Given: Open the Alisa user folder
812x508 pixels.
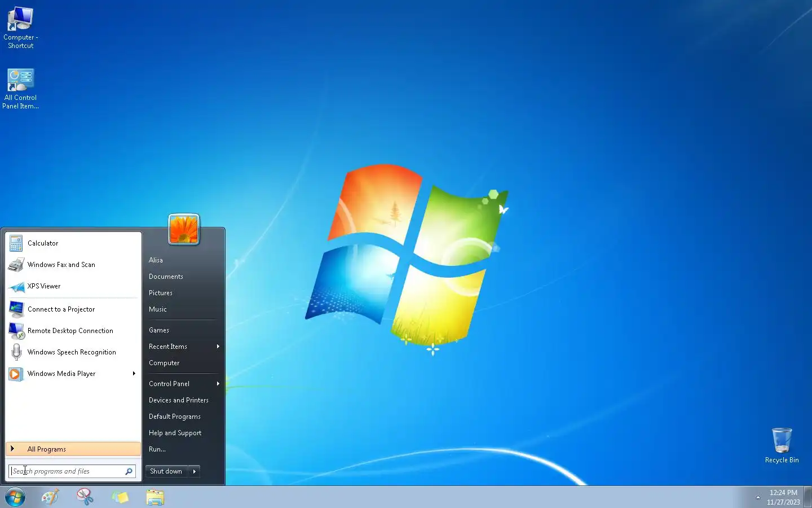Looking at the screenshot, I should (x=156, y=260).
